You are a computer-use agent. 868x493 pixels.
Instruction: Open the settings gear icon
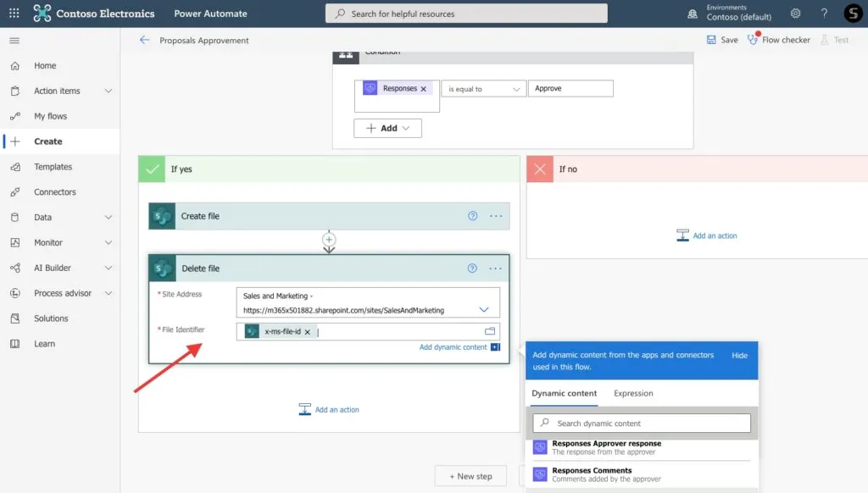tap(795, 14)
